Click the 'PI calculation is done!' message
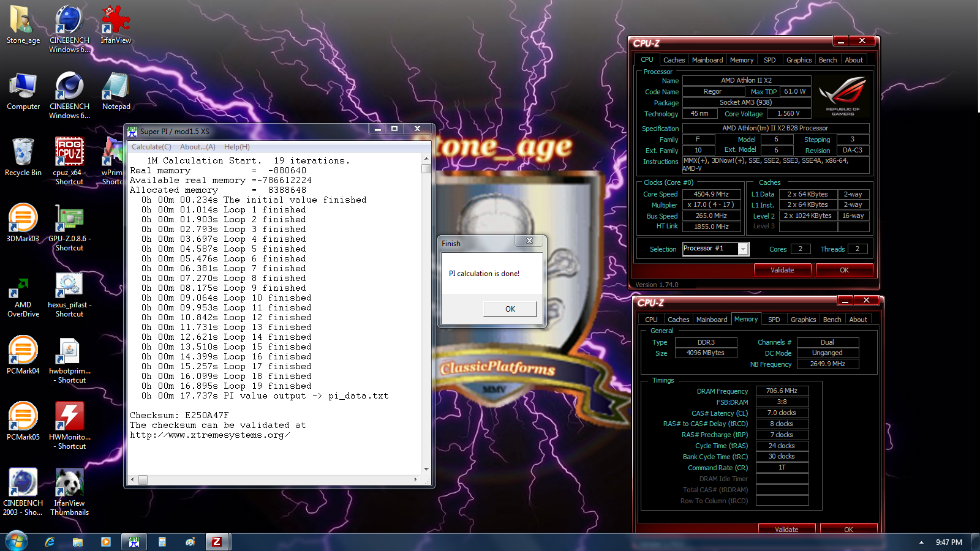This screenshot has height=551, width=980. 484,274
